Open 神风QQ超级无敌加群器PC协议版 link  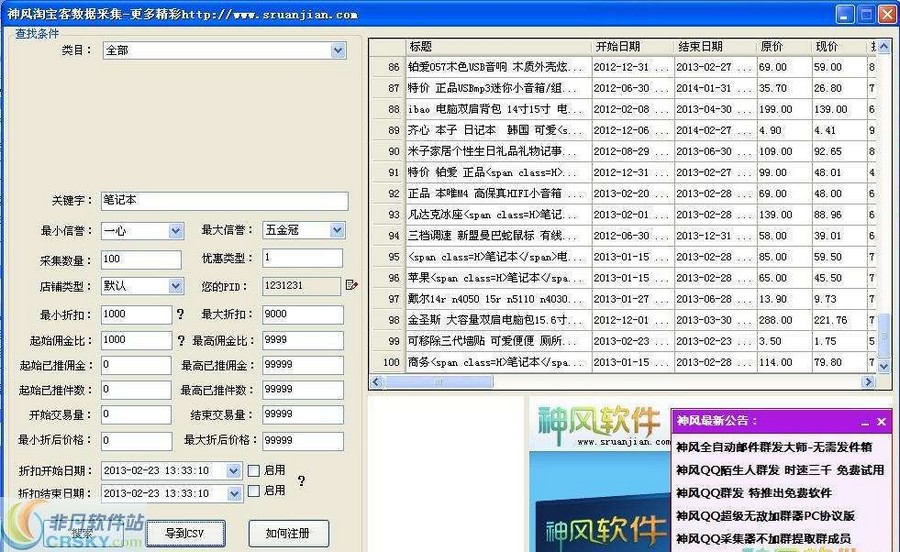pos(766,516)
